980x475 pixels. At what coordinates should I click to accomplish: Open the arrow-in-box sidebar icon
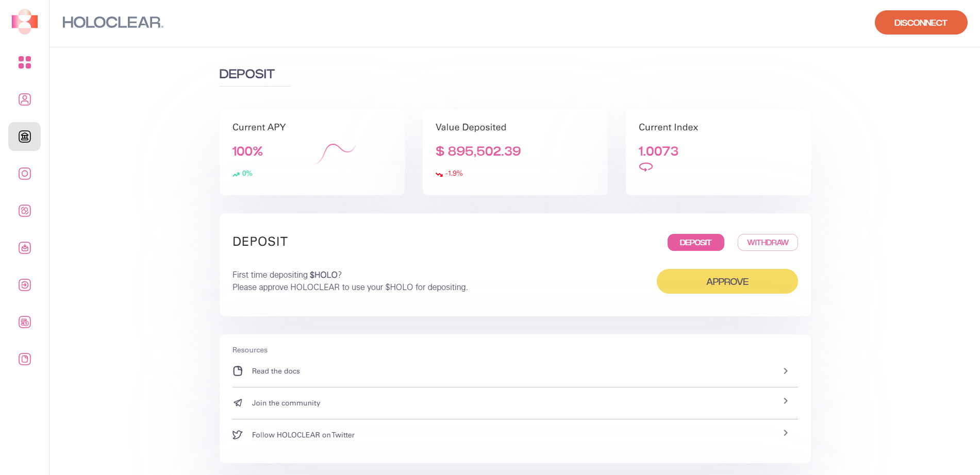coord(25,285)
